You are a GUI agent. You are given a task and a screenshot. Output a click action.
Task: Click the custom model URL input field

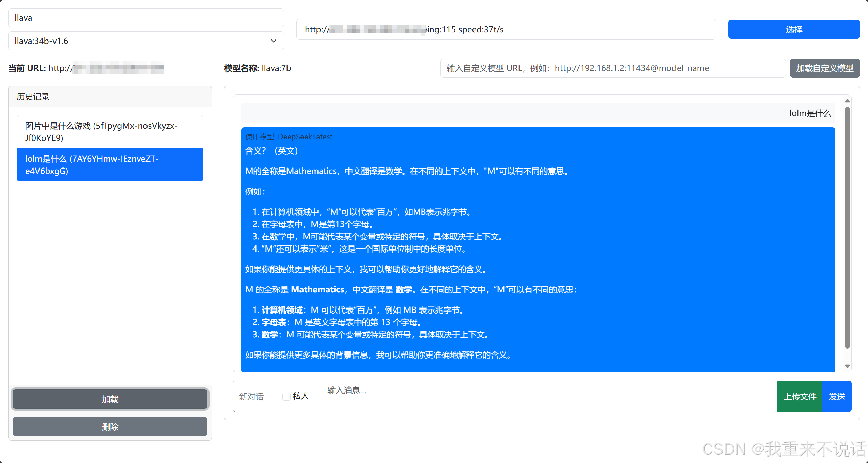click(613, 68)
